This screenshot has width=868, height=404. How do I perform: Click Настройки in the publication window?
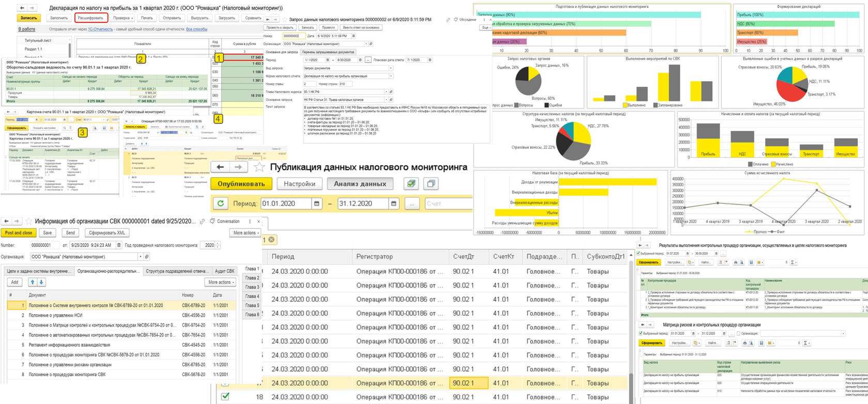tap(300, 183)
